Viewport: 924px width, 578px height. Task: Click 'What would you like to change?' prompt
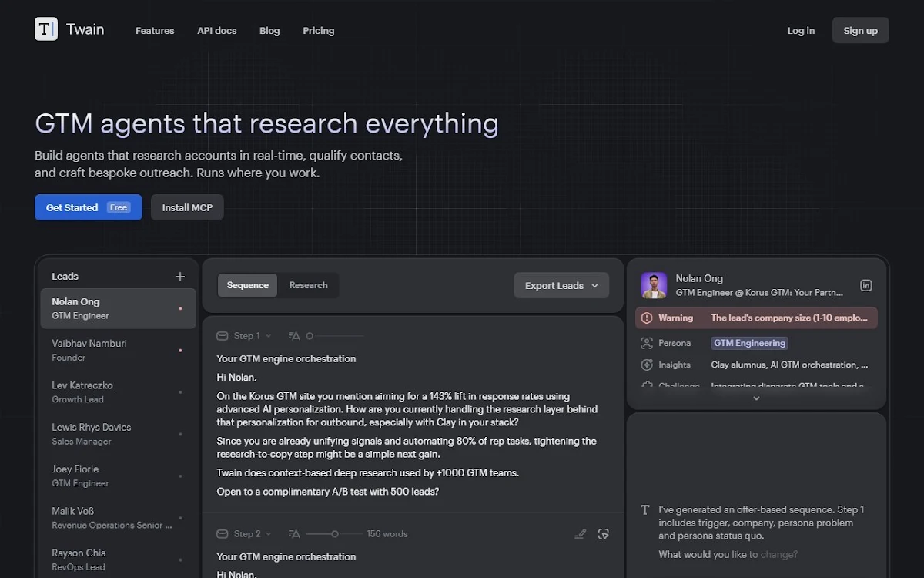pyautogui.click(x=728, y=555)
